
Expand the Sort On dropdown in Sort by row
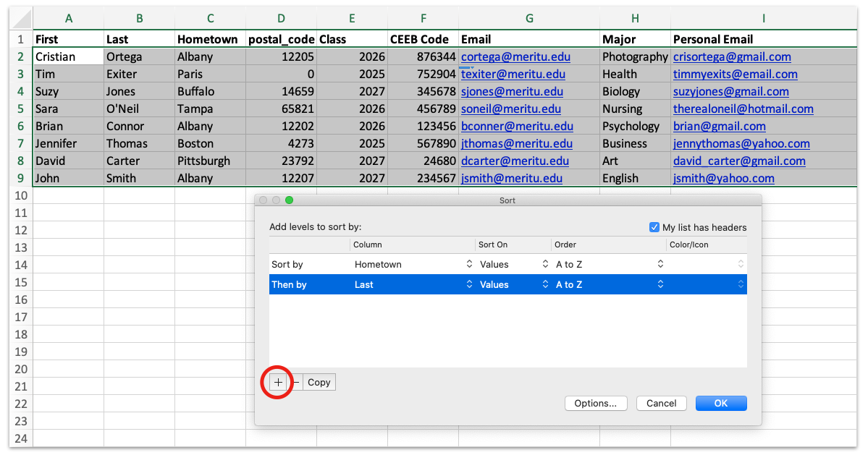513,265
